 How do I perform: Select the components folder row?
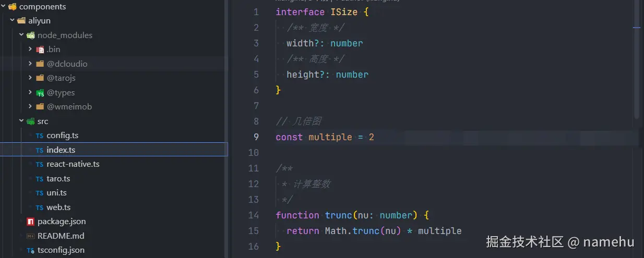coord(113,7)
